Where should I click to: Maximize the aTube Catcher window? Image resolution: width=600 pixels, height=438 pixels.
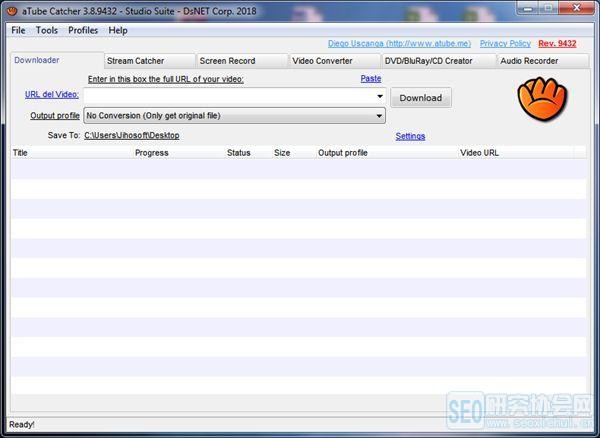click(548, 8)
